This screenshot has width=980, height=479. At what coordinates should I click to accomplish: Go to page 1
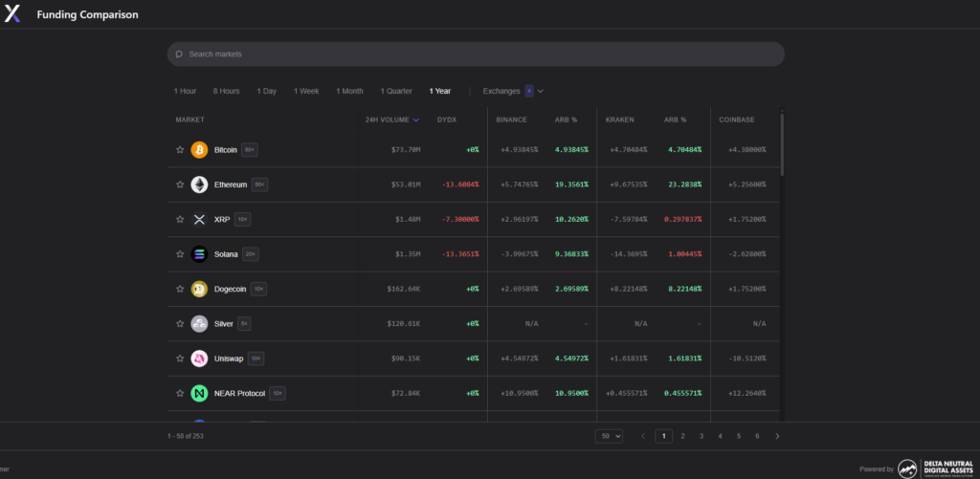tap(664, 436)
